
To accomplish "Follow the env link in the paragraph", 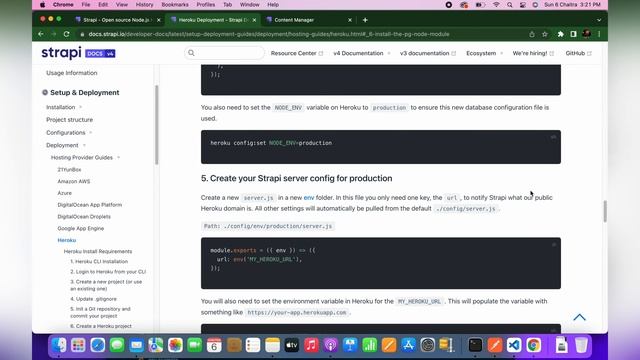I will 309,198.
